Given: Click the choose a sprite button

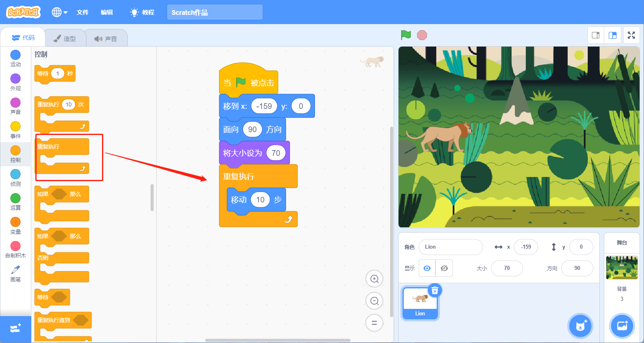Looking at the screenshot, I should coord(581,326).
